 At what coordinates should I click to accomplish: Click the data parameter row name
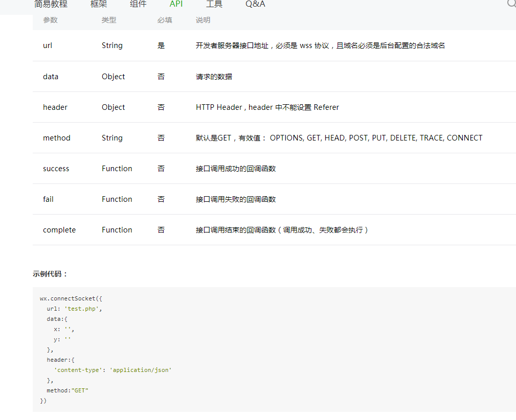(51, 77)
